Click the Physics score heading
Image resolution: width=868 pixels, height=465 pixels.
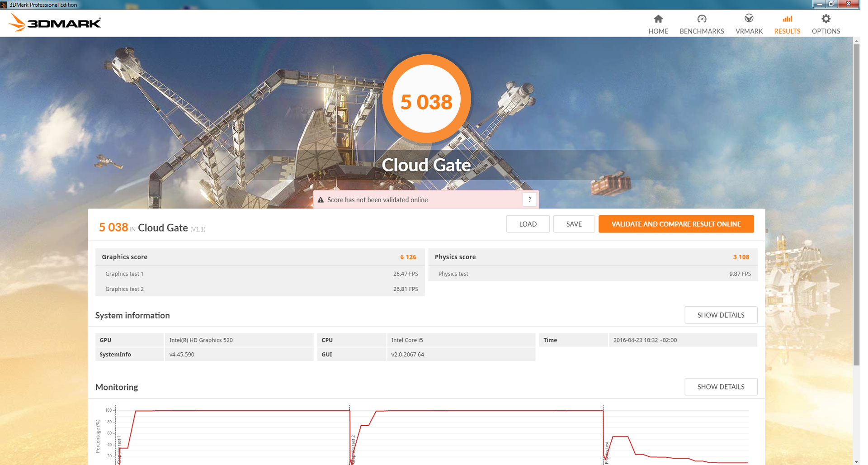tap(455, 257)
